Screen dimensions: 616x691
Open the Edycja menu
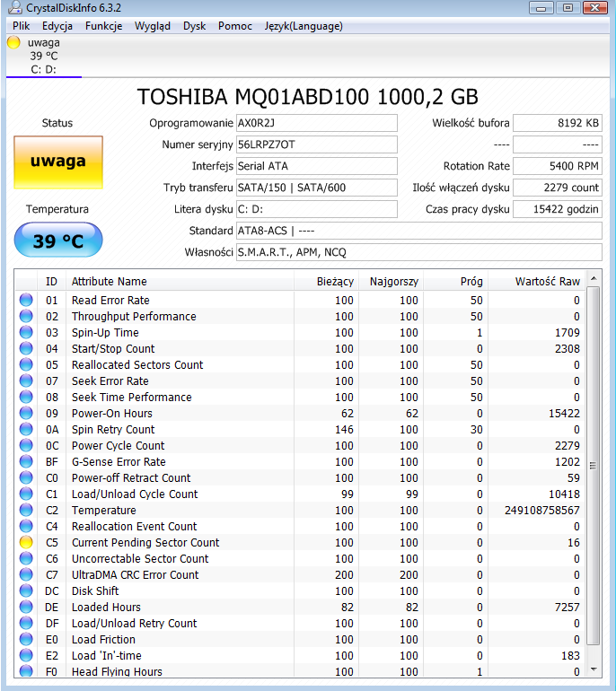click(57, 26)
